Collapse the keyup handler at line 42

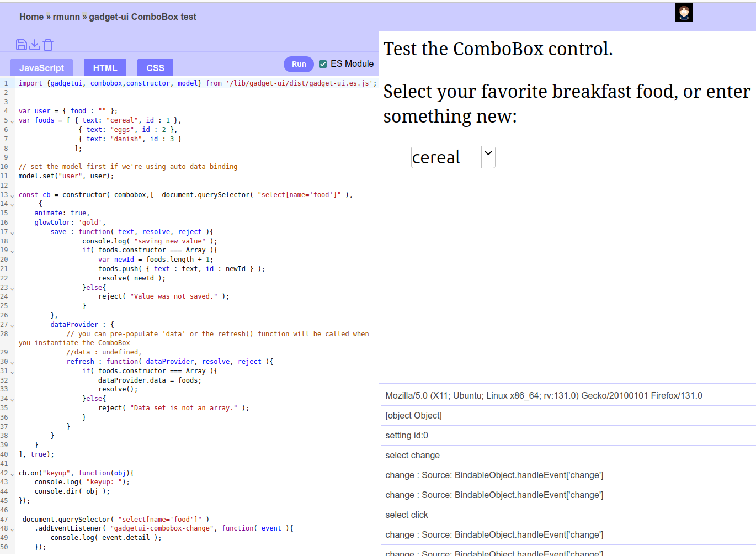12,474
